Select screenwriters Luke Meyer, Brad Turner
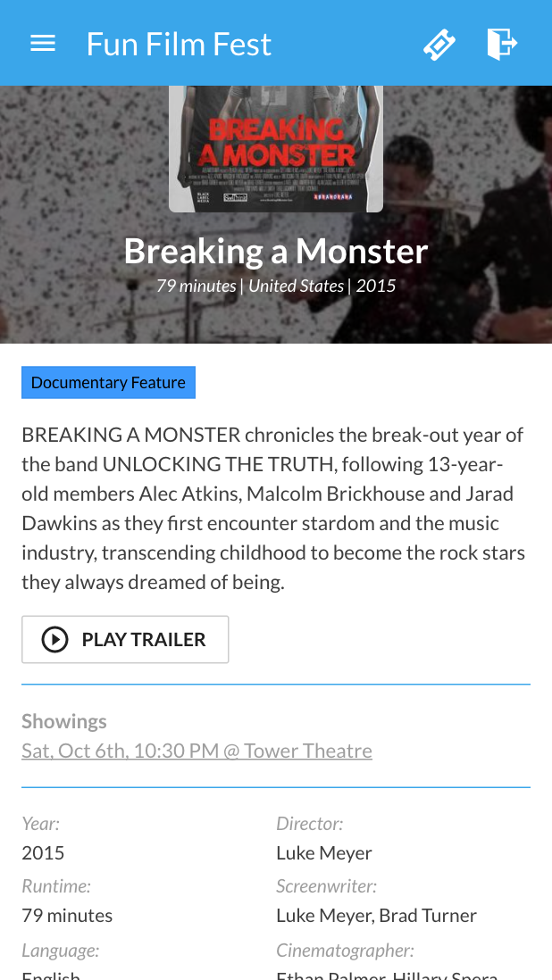Viewport: 552px width, 980px height. click(x=377, y=916)
